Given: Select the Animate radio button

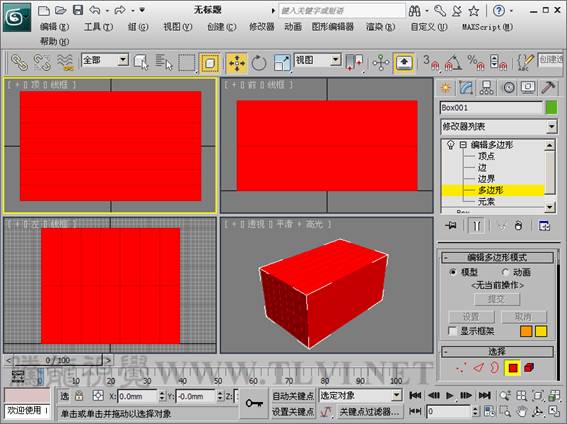Looking at the screenshot, I should pyautogui.click(x=505, y=272).
